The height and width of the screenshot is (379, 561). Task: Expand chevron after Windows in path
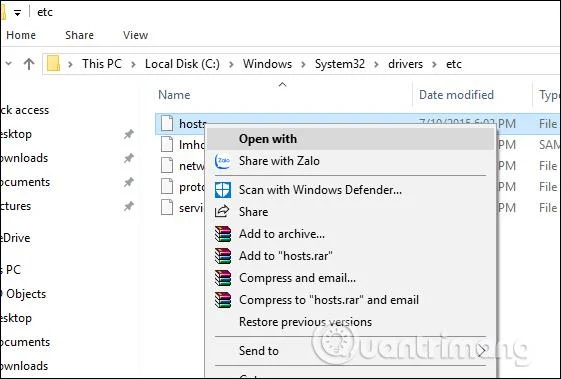click(x=303, y=64)
